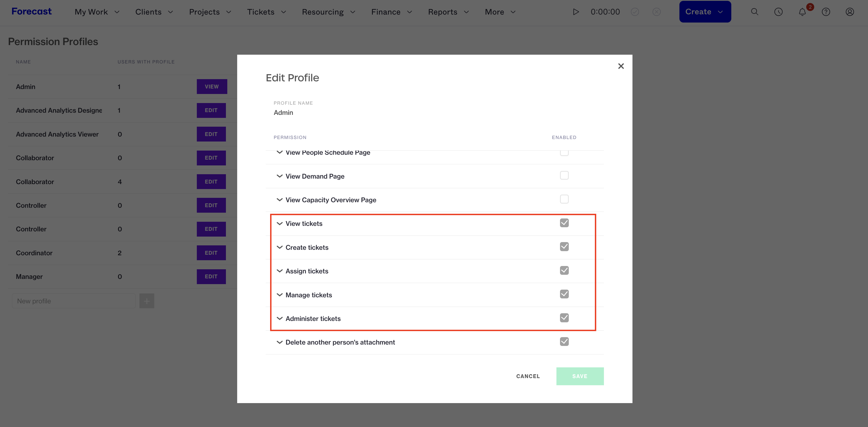Expand the View Capacity Overview Page permission
868x427 pixels.
pyautogui.click(x=280, y=200)
